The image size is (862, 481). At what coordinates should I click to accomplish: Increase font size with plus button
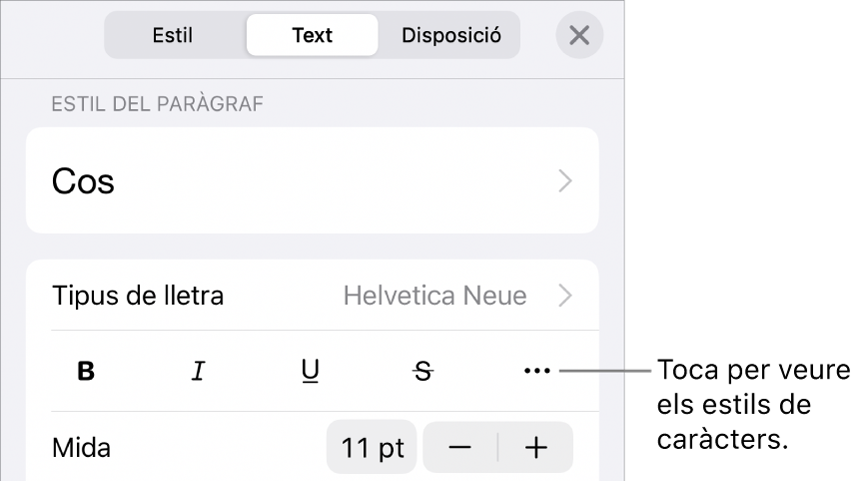point(536,447)
